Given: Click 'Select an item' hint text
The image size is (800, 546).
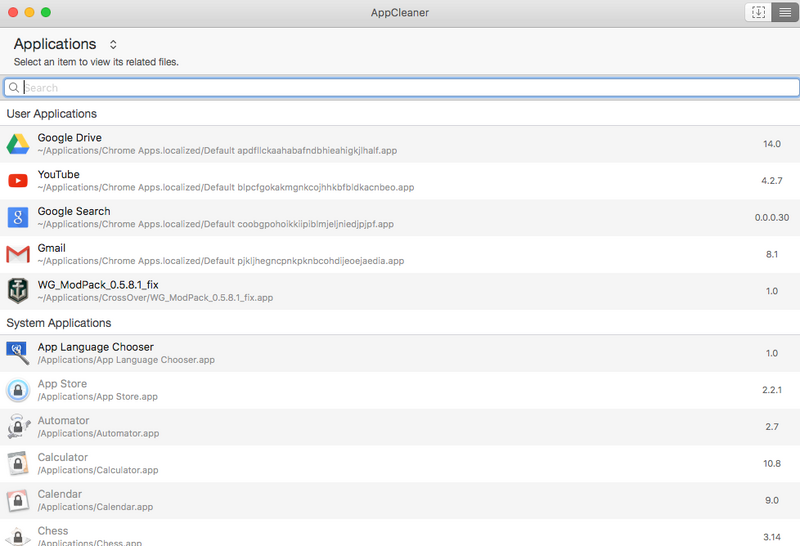Looking at the screenshot, I should click(96, 62).
